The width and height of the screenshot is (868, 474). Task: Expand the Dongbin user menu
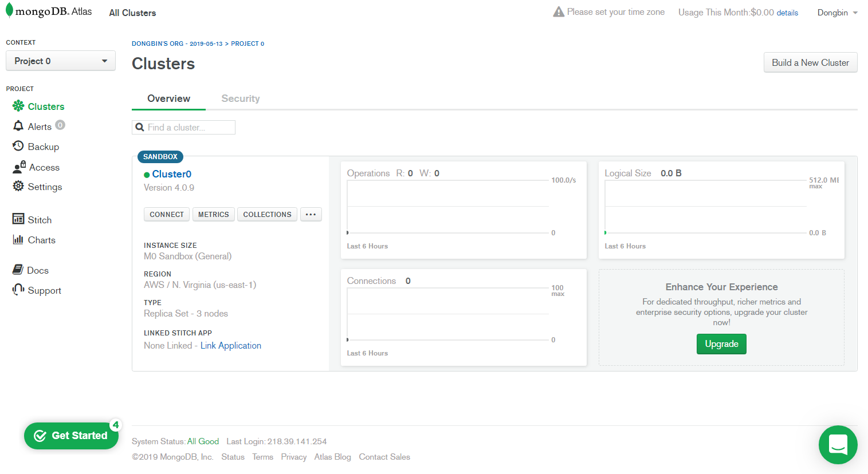pos(837,13)
